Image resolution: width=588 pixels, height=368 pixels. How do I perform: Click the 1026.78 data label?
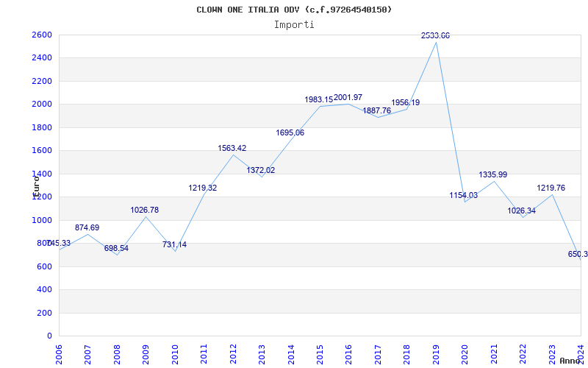click(x=145, y=210)
